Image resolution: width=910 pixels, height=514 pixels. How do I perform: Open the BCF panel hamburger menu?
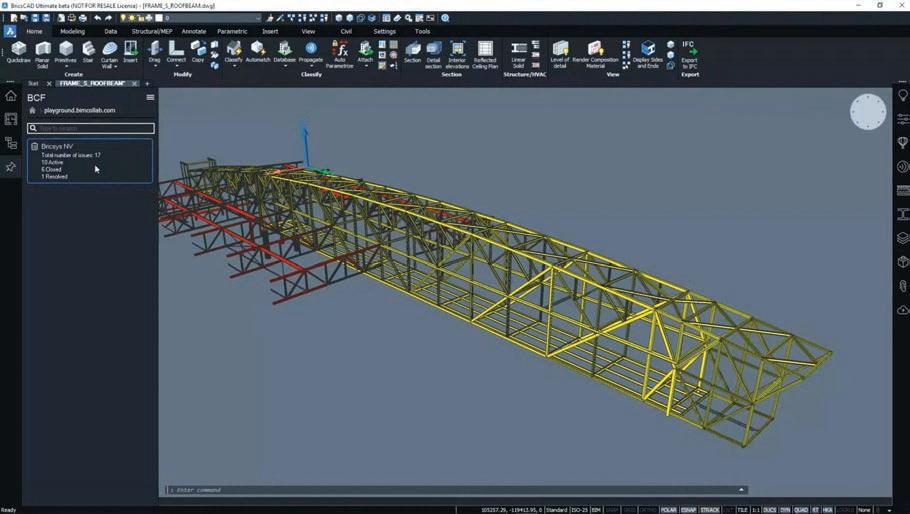[x=150, y=97]
